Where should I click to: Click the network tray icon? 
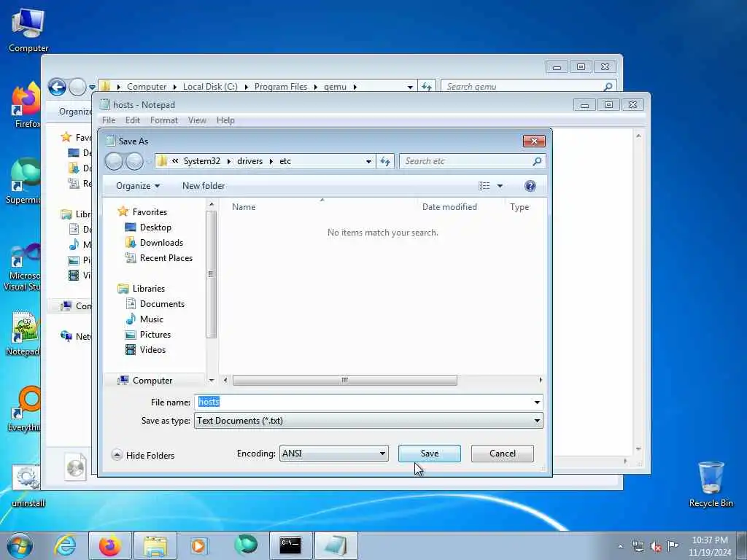point(638,547)
